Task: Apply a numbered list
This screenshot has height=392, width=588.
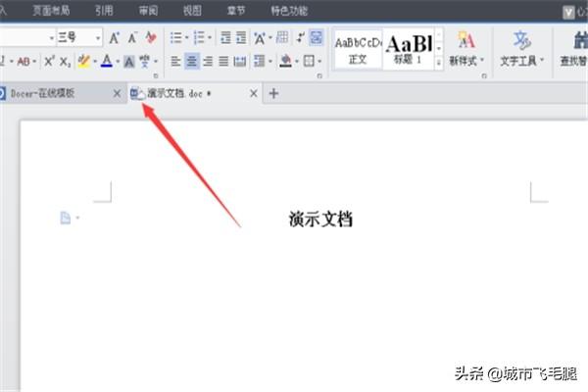Action: tap(199, 38)
